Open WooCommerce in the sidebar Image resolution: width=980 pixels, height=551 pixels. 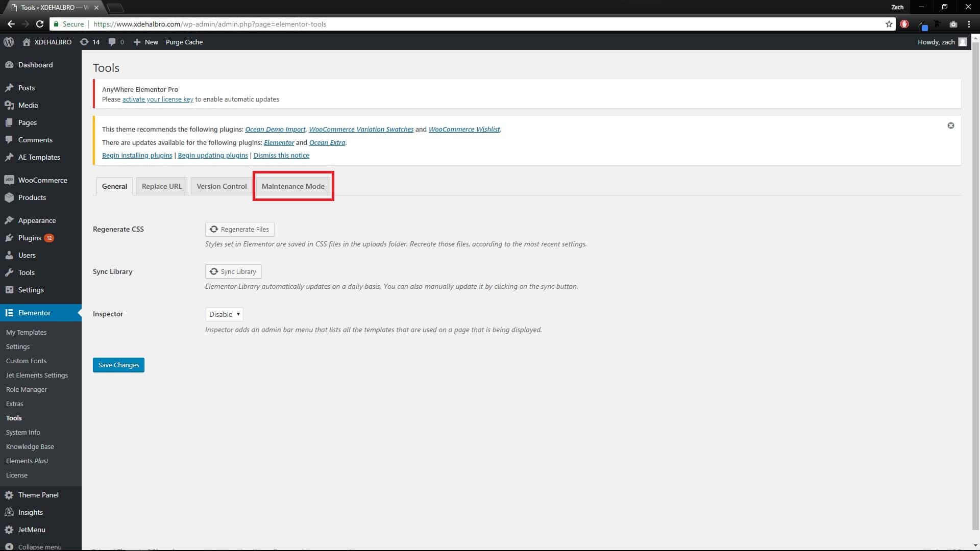coord(41,180)
